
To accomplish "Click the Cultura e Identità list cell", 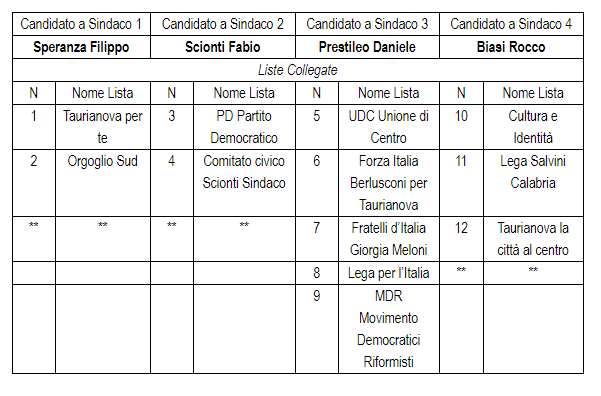I will click(x=533, y=127).
